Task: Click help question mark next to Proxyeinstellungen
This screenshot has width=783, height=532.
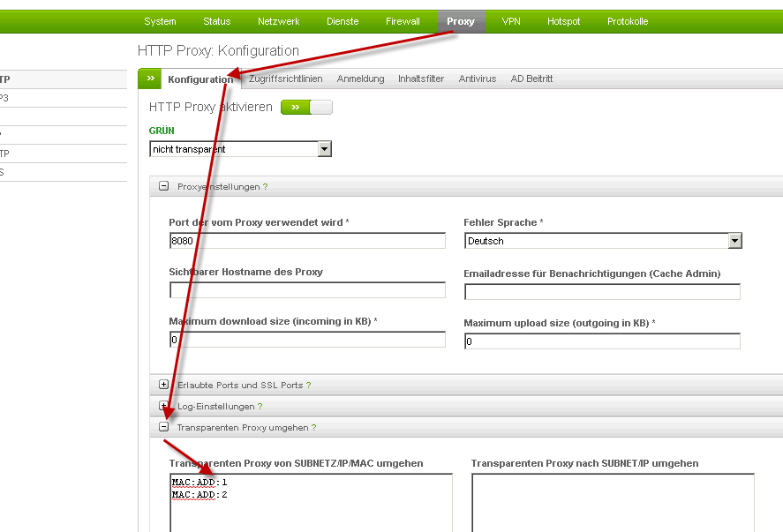Action: coord(265,187)
